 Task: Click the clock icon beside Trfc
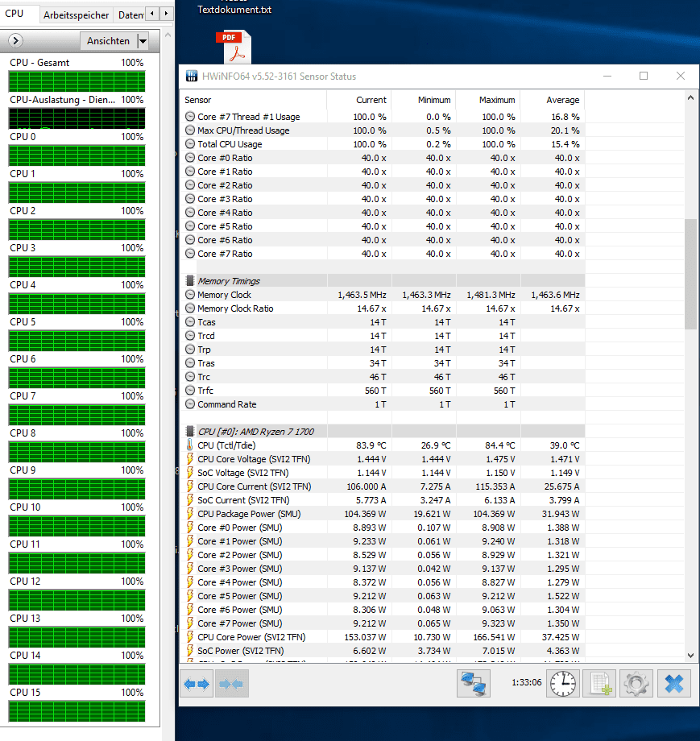coord(190,391)
